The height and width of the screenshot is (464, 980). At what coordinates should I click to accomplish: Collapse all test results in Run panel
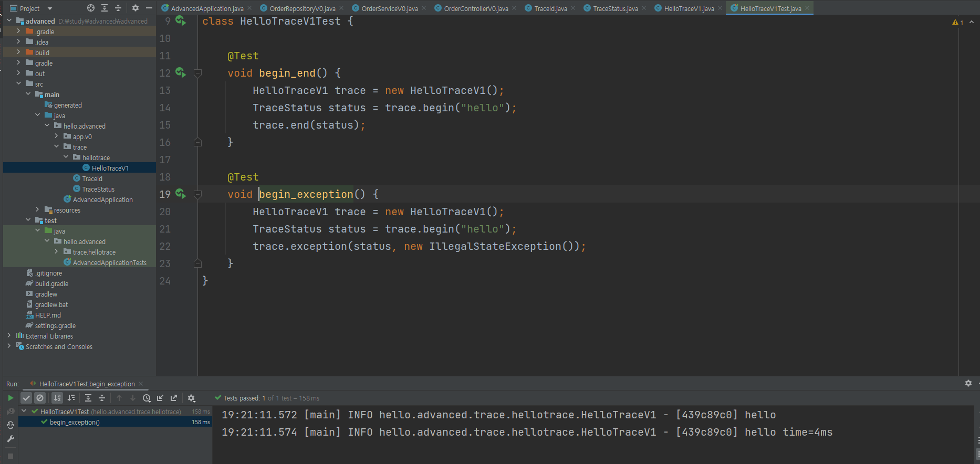pyautogui.click(x=102, y=398)
